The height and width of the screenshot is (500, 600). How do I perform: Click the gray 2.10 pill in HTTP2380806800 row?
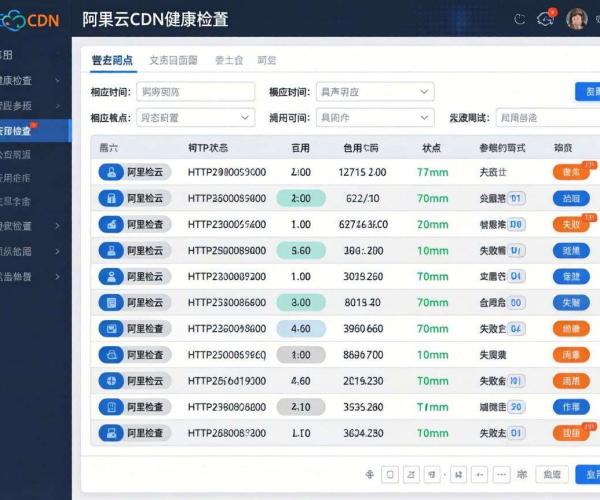point(301,407)
